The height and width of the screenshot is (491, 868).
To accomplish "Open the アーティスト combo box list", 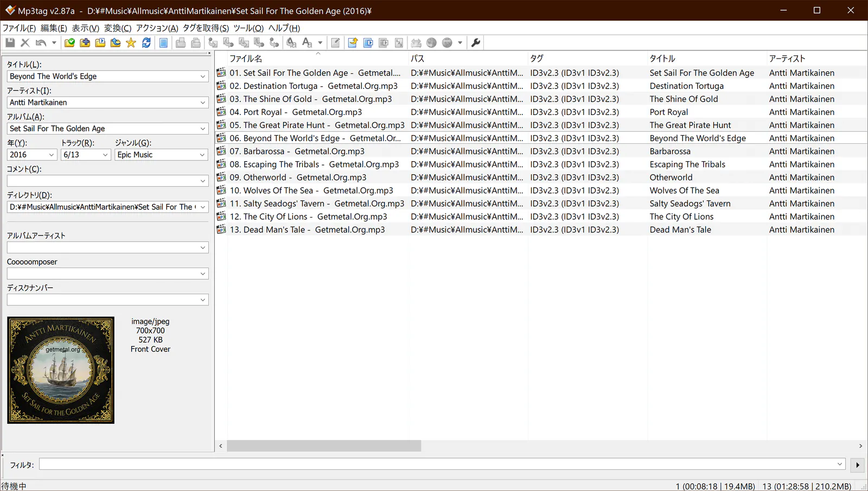I will (203, 103).
